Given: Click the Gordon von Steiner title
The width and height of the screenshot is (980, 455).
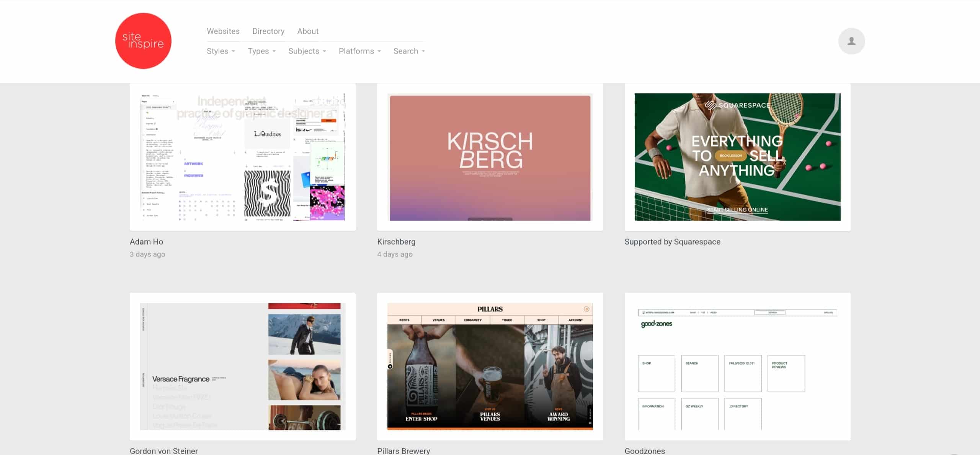Looking at the screenshot, I should [x=164, y=451].
